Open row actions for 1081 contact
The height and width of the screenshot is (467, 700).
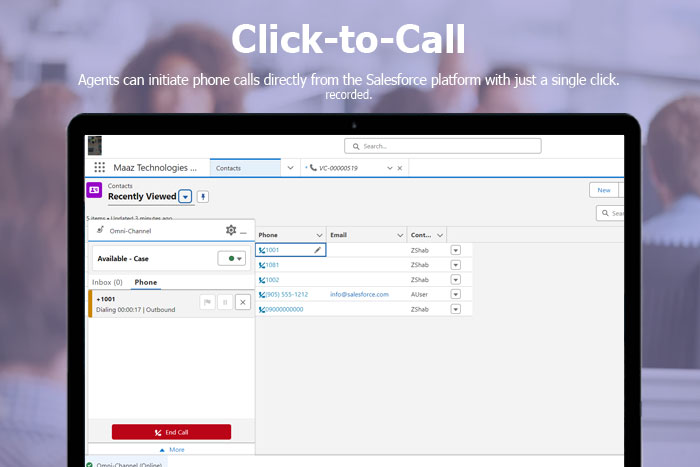tap(455, 265)
